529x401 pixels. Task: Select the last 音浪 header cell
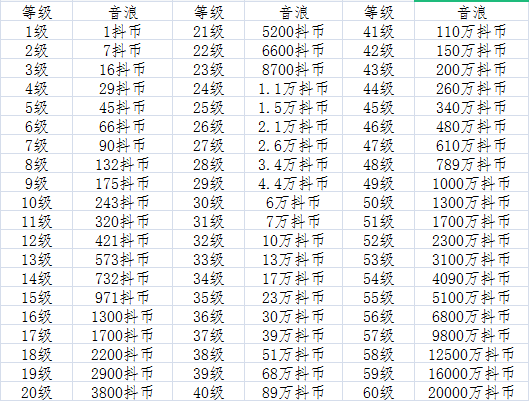(471, 12)
